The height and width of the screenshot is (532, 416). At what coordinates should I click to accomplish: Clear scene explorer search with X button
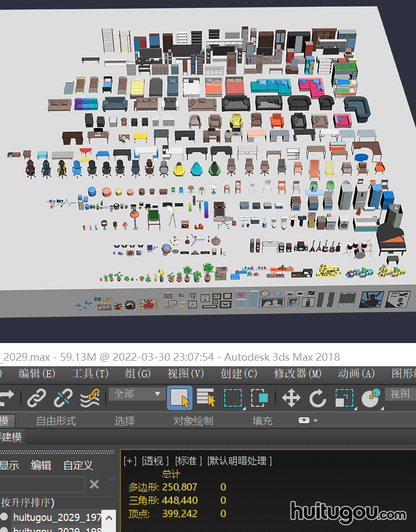click(94, 484)
